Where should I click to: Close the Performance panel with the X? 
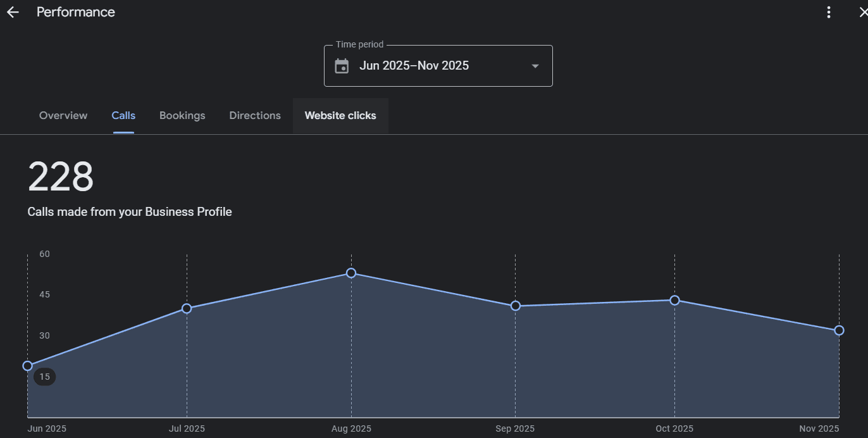[862, 12]
